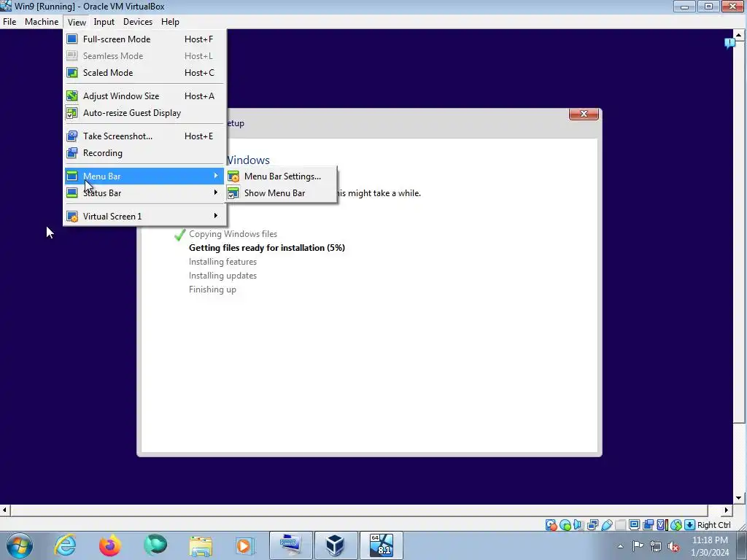
Task: Switch to Scaled Mode
Action: [145, 73]
